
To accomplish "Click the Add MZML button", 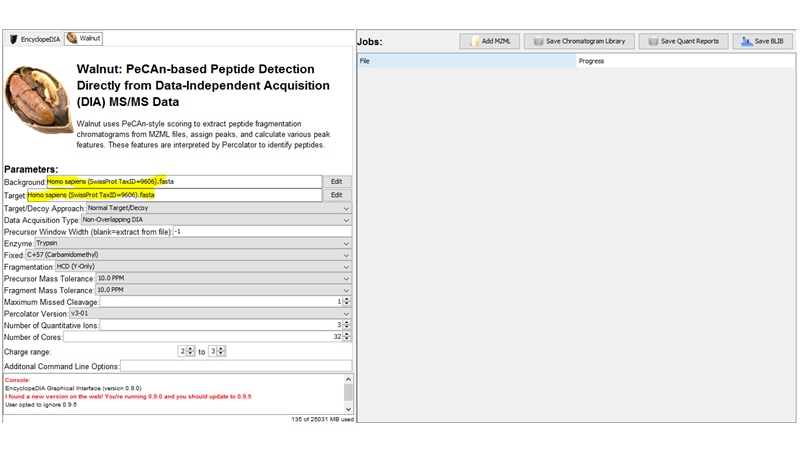I will [489, 41].
